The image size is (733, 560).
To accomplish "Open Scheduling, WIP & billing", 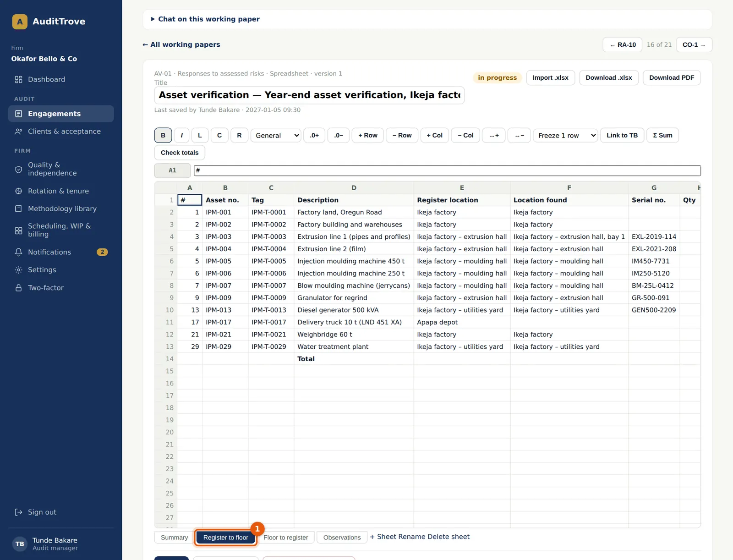I will pos(61,230).
